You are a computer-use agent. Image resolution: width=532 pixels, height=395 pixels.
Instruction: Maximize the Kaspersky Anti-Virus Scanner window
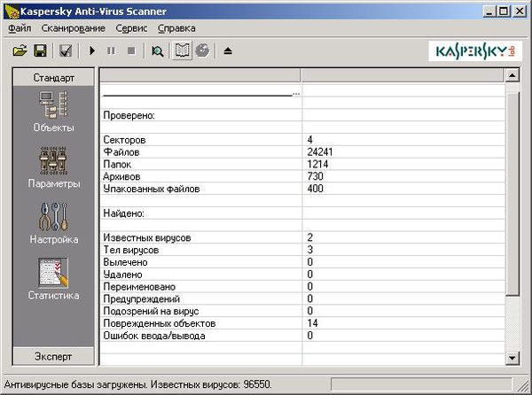[504, 12]
